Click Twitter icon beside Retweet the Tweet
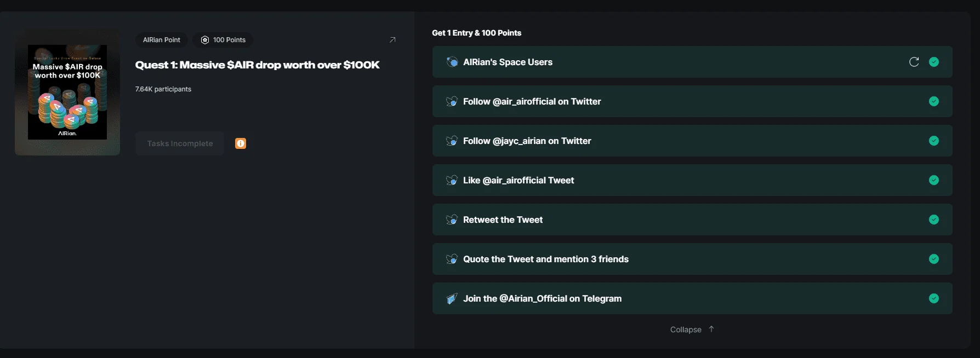The image size is (980, 358). tap(452, 220)
